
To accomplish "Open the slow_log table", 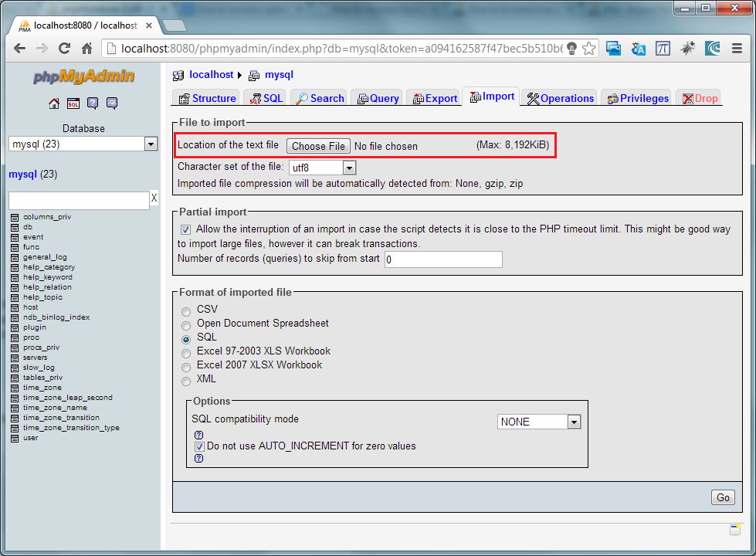I will [39, 368].
